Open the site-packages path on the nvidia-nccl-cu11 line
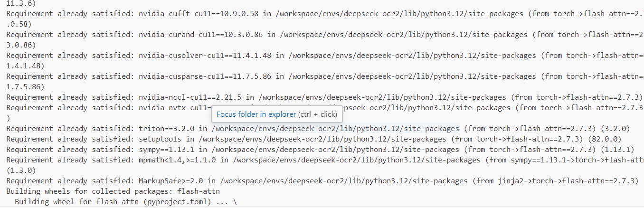 382,97
